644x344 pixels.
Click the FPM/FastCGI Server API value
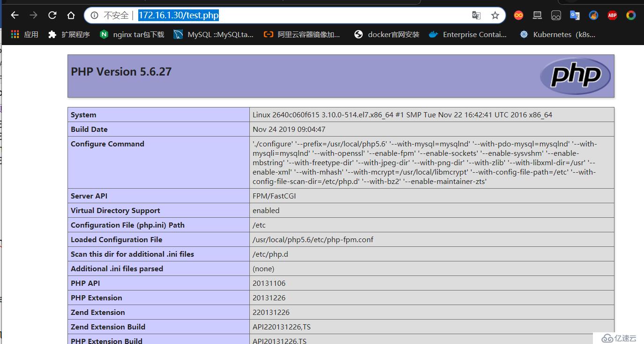click(x=274, y=196)
